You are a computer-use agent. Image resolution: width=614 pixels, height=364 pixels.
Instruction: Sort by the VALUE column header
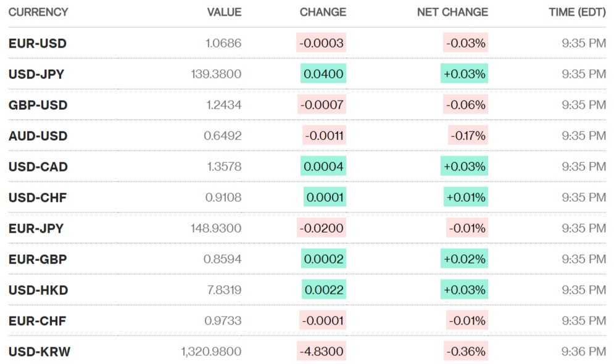pos(224,12)
